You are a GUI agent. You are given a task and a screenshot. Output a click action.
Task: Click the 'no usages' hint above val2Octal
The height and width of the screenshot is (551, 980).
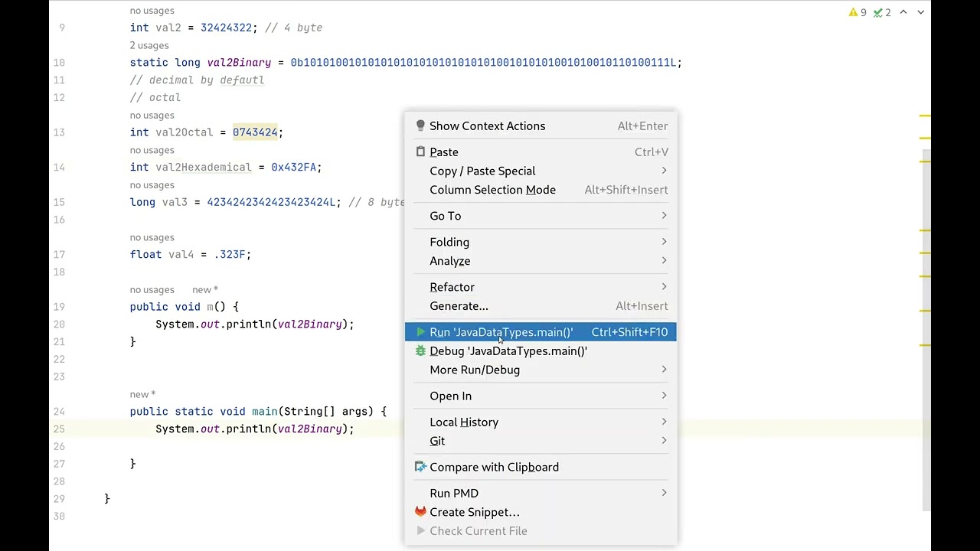coord(152,115)
